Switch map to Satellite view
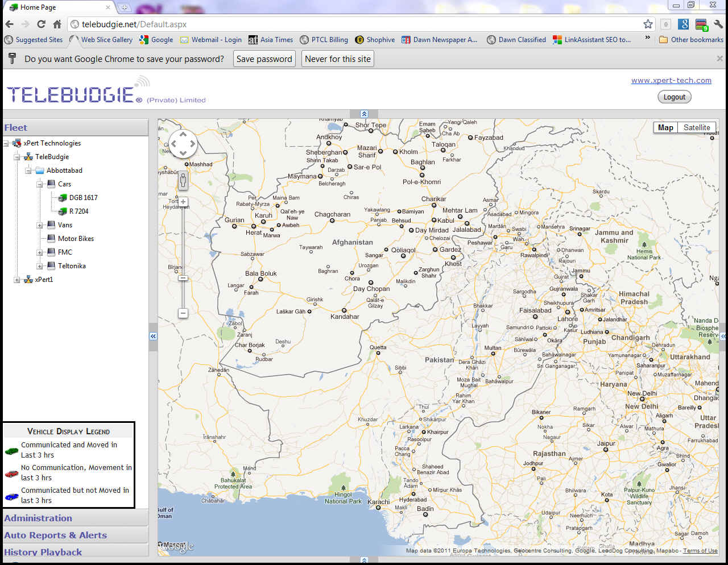 pyautogui.click(x=697, y=128)
